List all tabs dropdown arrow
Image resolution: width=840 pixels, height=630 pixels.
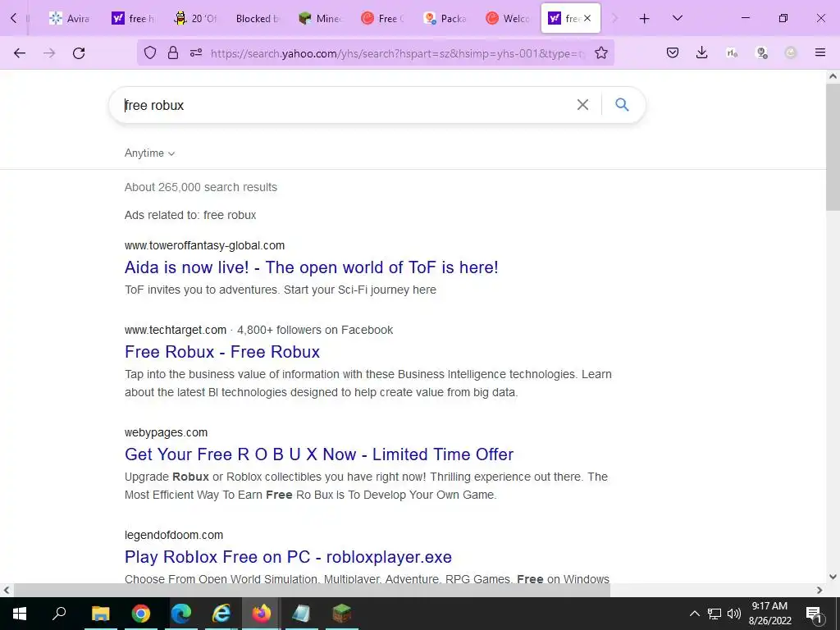pos(677,19)
